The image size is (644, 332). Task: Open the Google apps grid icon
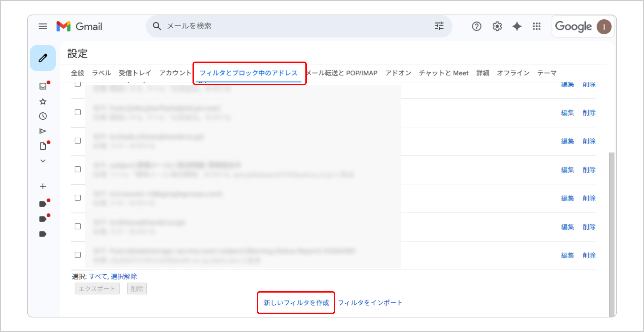pos(537,26)
